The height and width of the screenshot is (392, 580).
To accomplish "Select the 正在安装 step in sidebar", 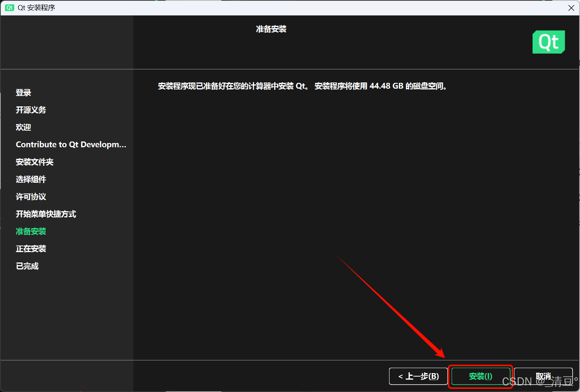I will pyautogui.click(x=31, y=249).
